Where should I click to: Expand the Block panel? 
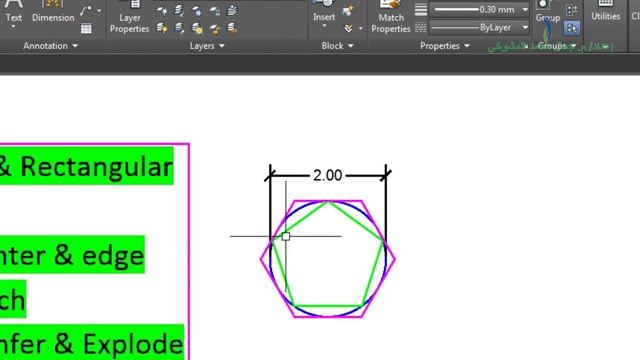[337, 46]
